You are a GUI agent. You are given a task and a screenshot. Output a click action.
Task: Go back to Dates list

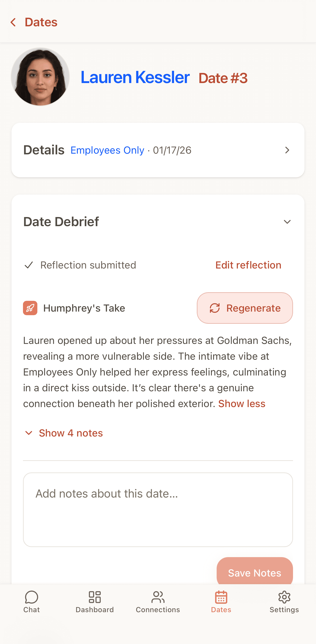(x=41, y=22)
